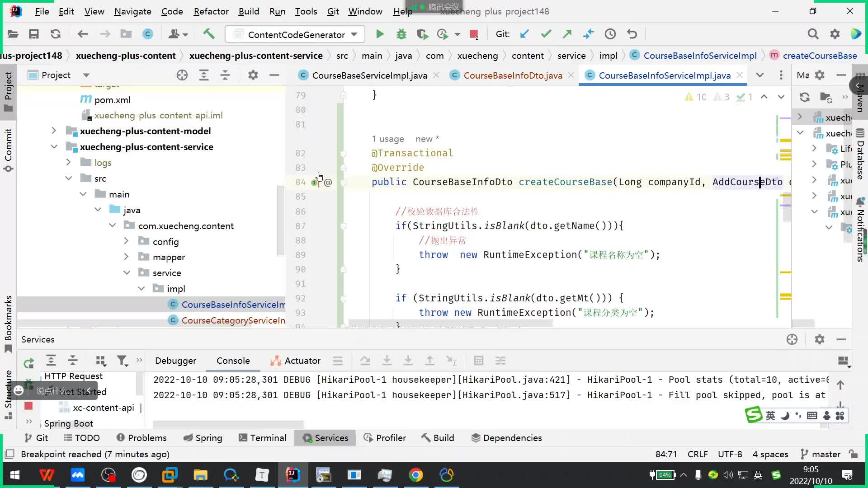Viewport: 868px width, 488px height.
Task: Collapse all icon in Project panel
Action: pyautogui.click(x=225, y=75)
